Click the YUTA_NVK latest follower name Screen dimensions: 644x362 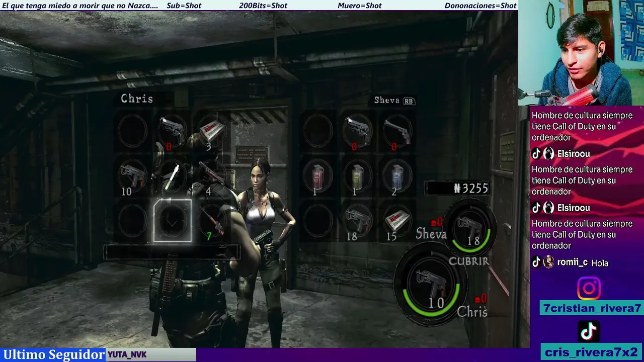(x=127, y=355)
